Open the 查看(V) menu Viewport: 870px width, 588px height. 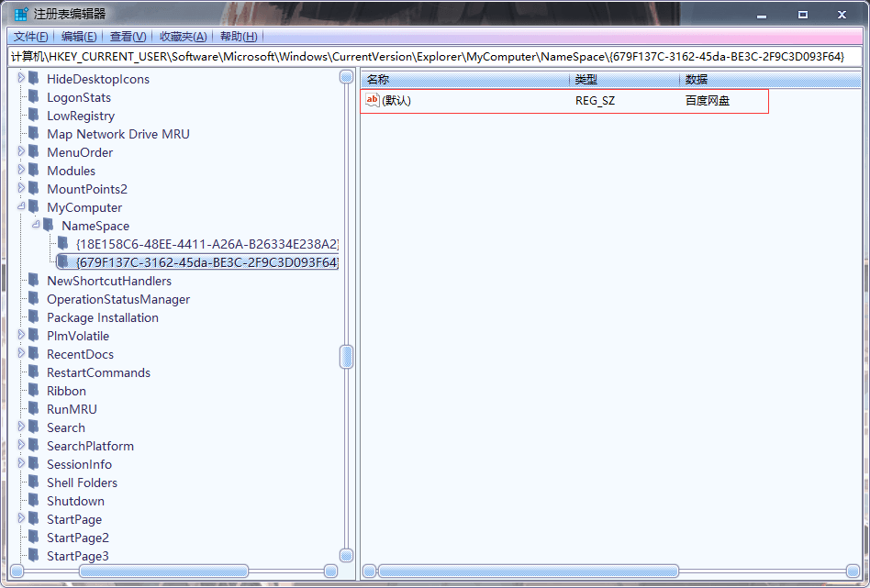point(128,37)
